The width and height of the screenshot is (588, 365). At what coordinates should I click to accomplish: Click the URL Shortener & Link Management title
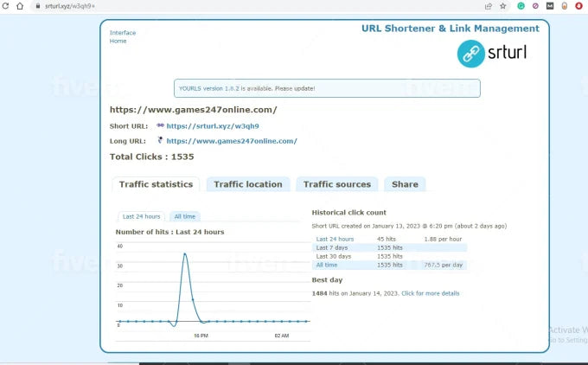pos(451,29)
